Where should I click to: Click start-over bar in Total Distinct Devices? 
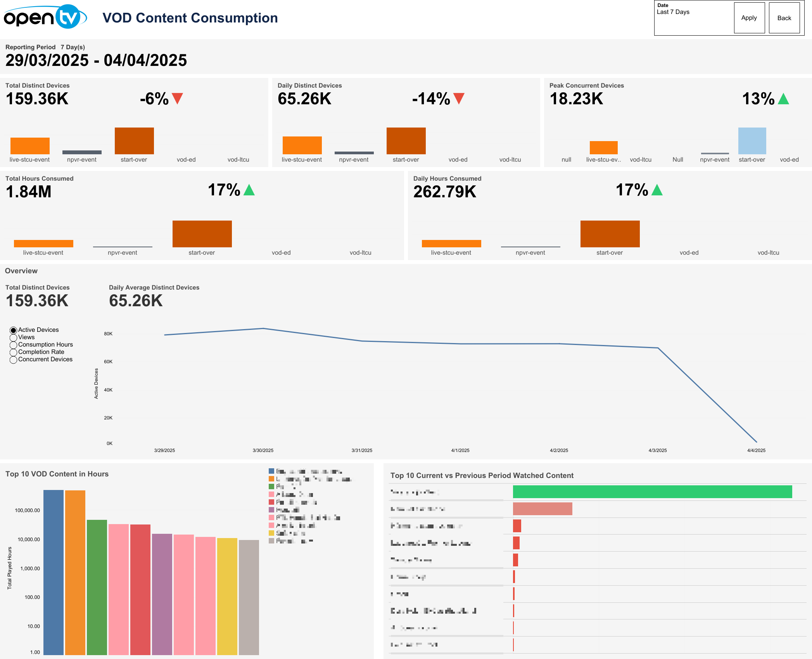[134, 141]
